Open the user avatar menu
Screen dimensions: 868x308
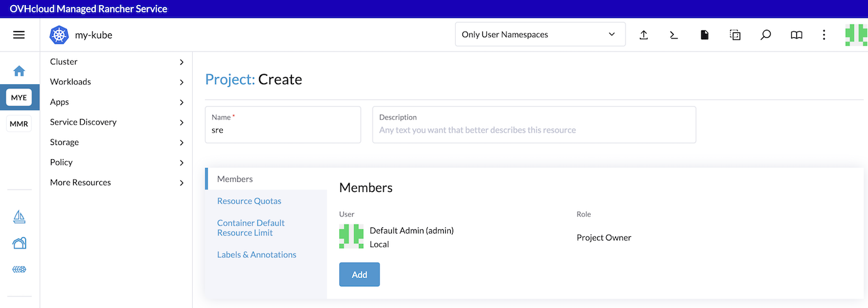coord(856,35)
